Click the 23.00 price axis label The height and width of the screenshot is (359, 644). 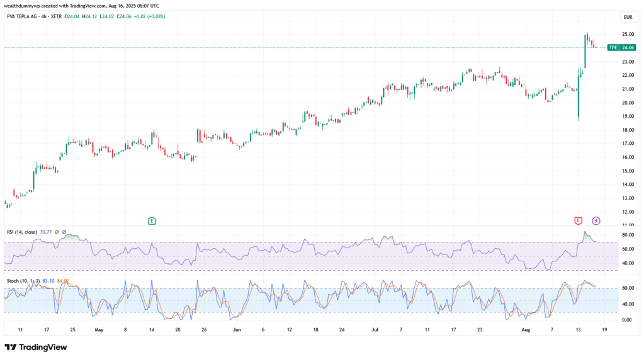coord(628,62)
